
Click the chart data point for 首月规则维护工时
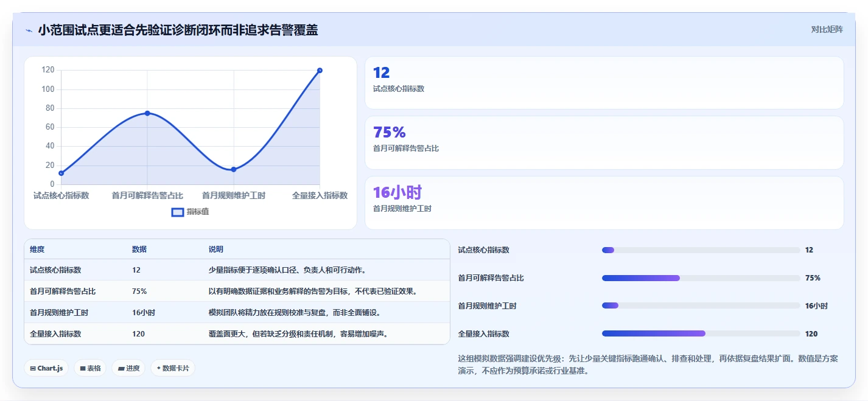click(x=234, y=169)
